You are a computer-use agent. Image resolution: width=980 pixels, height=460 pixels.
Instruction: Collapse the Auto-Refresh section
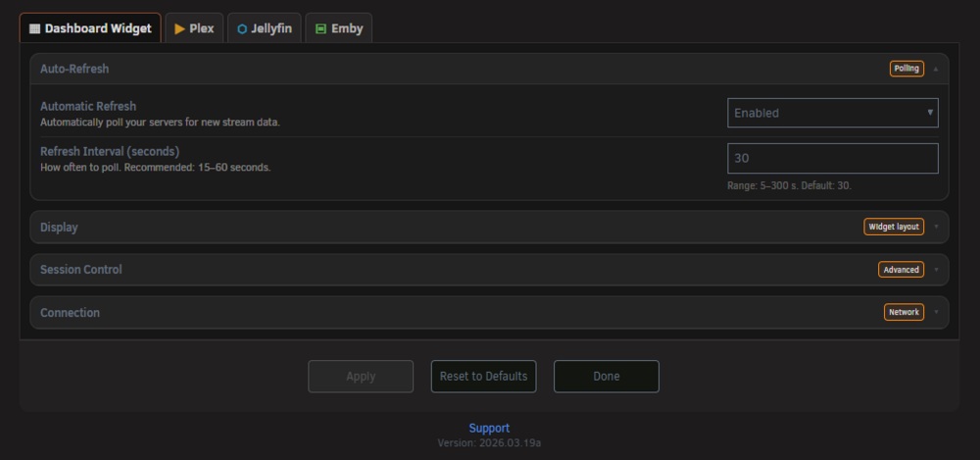(x=489, y=69)
